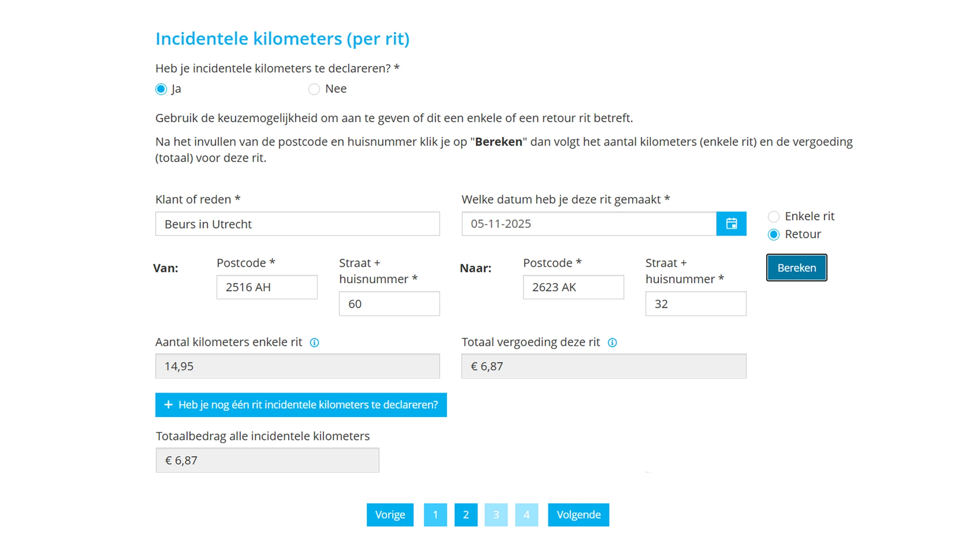Open the calendar date picker
Viewport: 980px width, 553px height.
[x=731, y=224]
